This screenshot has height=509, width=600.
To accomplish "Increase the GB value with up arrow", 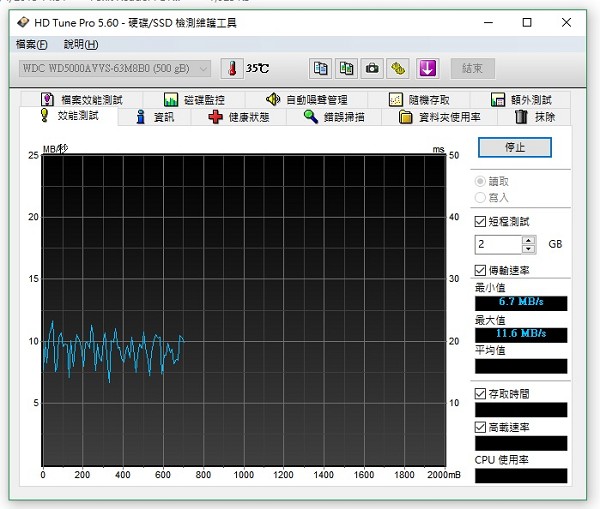I will (528, 240).
